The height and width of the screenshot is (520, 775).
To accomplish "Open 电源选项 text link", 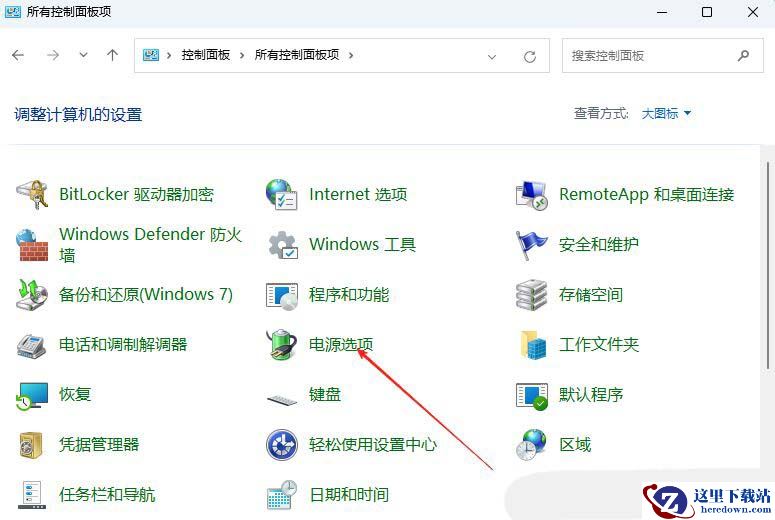I will click(x=341, y=345).
